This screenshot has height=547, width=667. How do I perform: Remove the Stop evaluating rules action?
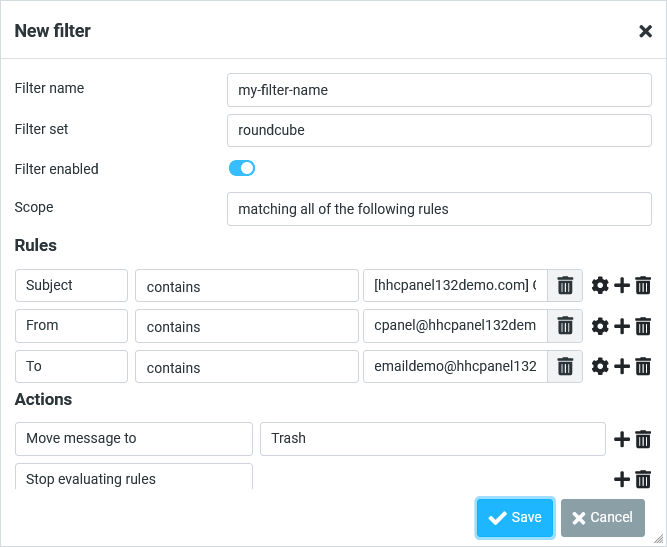643,479
